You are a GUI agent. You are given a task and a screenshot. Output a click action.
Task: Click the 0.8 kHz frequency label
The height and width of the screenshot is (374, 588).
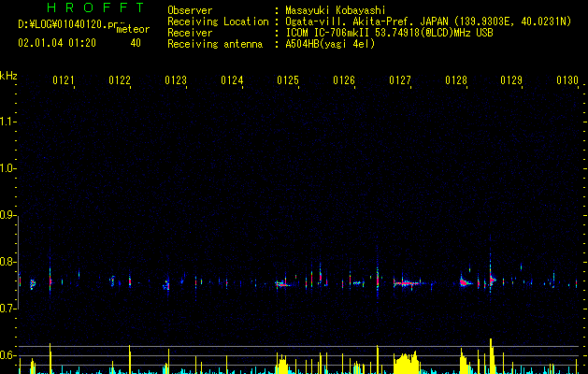7,262
